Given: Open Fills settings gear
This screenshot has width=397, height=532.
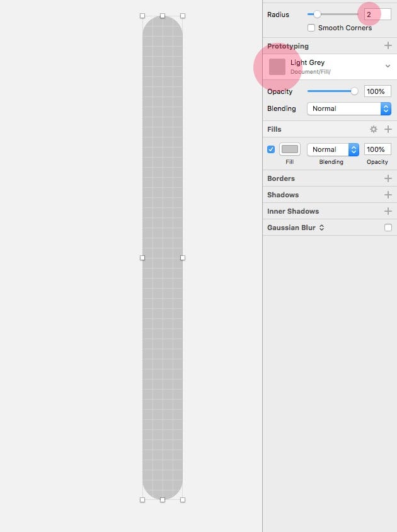Looking at the screenshot, I should pos(374,129).
